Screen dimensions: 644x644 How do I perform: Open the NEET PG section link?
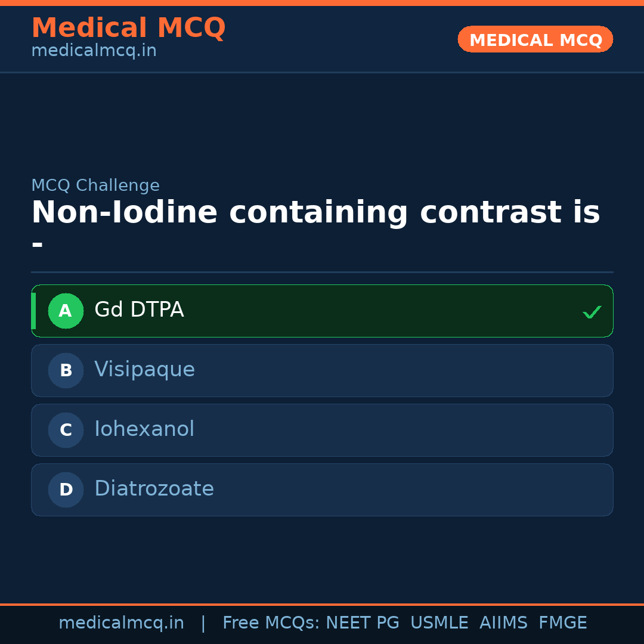click(362, 623)
